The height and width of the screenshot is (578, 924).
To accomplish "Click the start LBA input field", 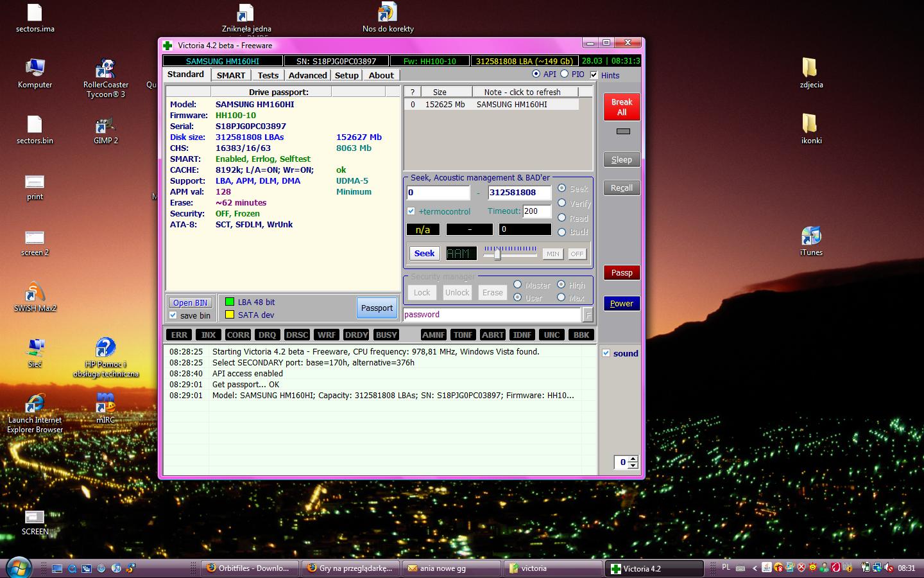I will pyautogui.click(x=438, y=193).
